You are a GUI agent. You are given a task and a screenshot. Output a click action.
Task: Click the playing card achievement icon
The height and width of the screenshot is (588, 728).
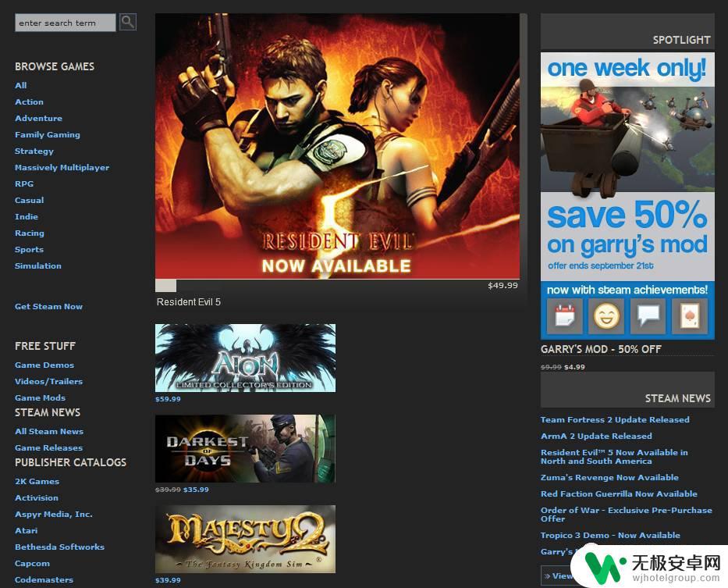[x=690, y=316]
